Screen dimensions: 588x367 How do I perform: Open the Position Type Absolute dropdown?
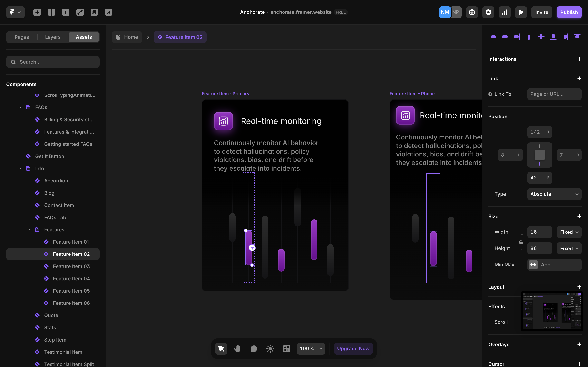(x=554, y=194)
